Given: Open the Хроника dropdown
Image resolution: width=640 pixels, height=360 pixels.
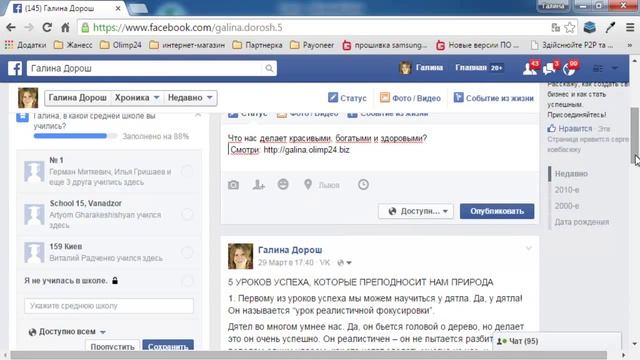Looking at the screenshot, I should pyautogui.click(x=137, y=98).
